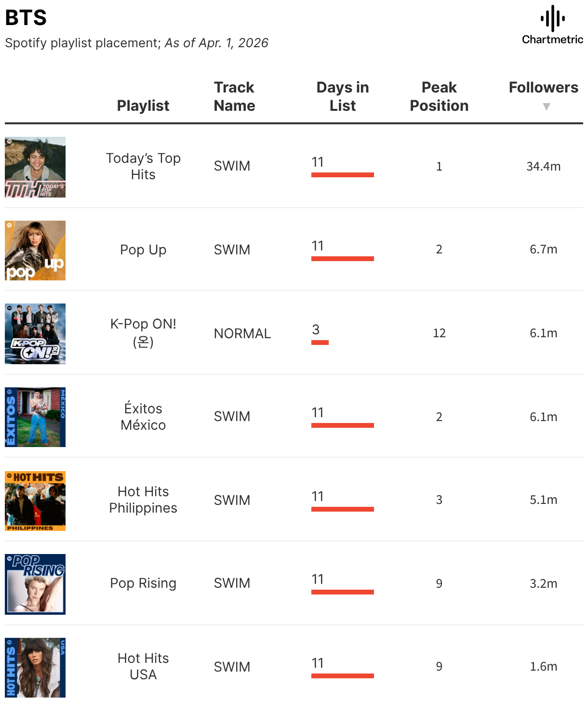Sort by the Days in List header
This screenshot has width=588, height=713.
pyautogui.click(x=343, y=96)
